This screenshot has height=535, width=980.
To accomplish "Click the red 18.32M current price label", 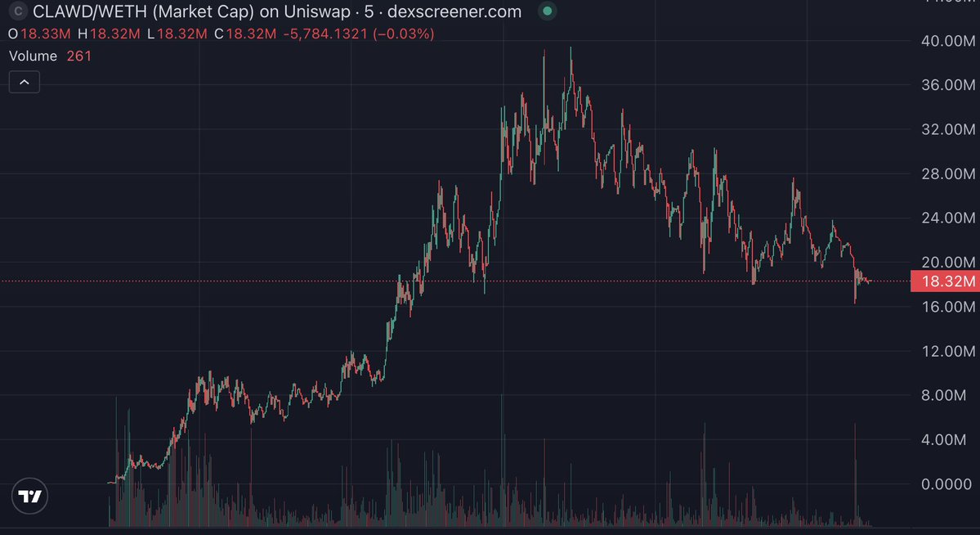I will pos(945,281).
